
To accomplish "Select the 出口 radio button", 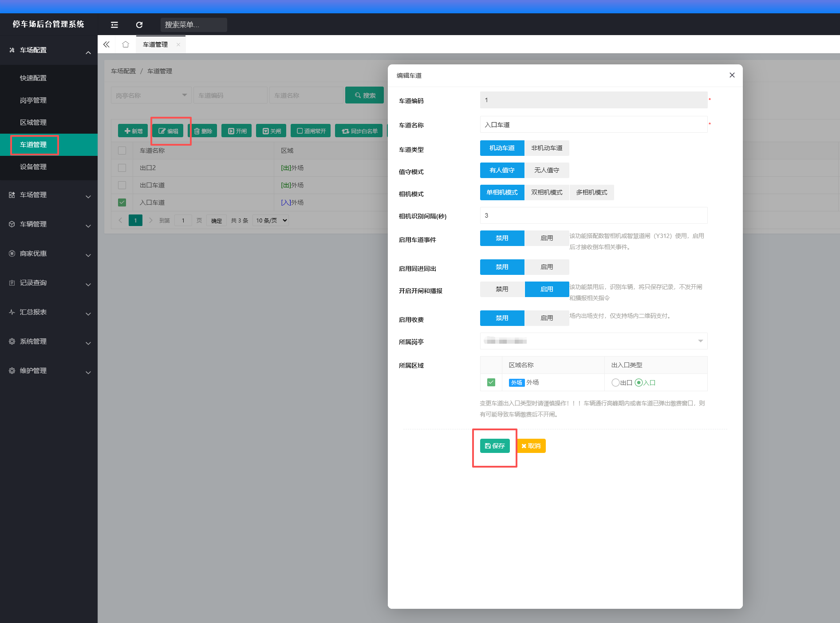I will point(615,382).
